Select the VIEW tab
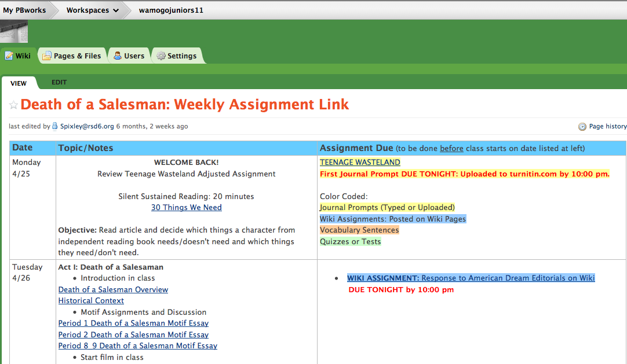The height and width of the screenshot is (364, 627). [x=19, y=83]
